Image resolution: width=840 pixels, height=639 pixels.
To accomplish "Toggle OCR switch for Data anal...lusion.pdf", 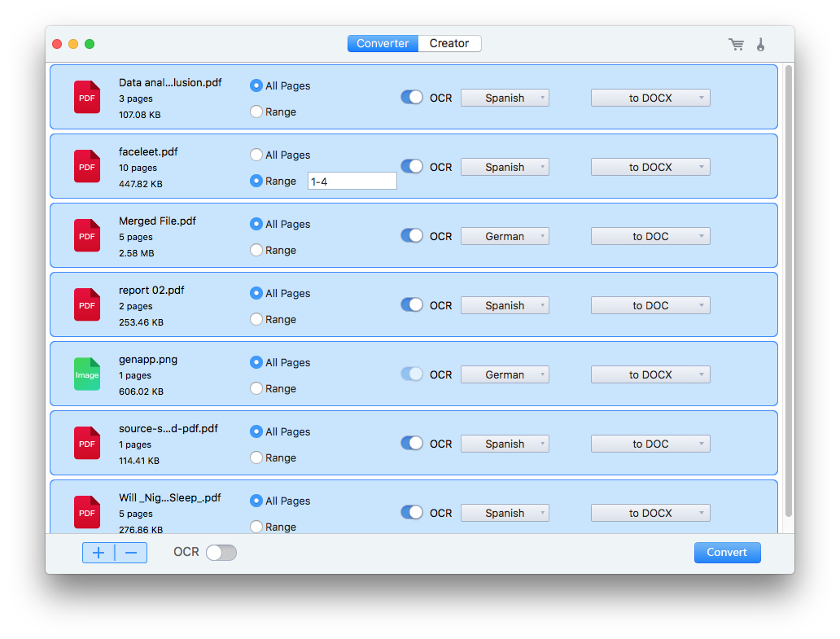I will click(x=412, y=98).
